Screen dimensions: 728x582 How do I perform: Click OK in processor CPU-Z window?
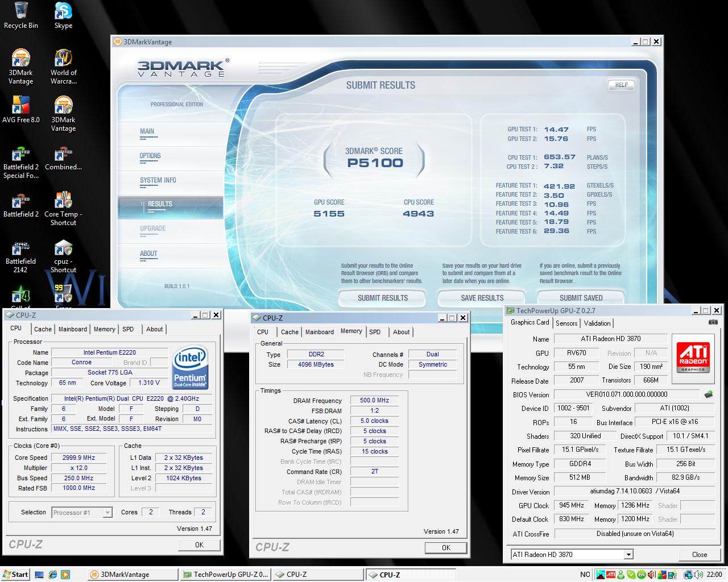click(199, 544)
